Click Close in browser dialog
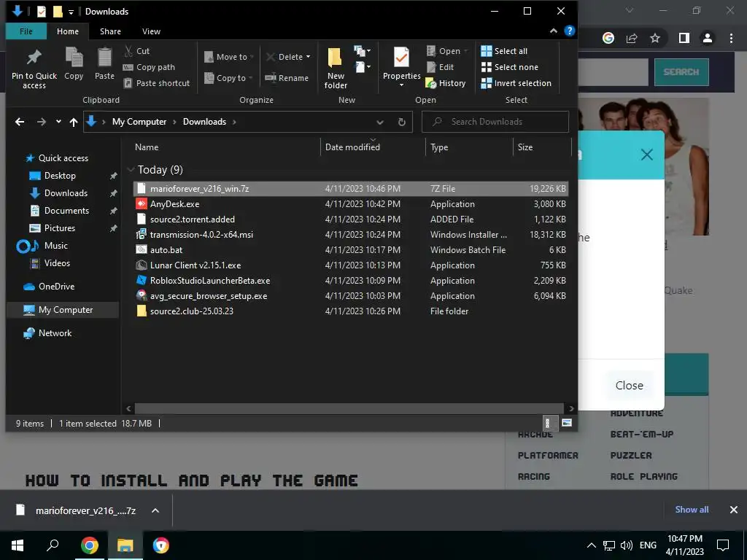747x560 pixels. coord(629,385)
